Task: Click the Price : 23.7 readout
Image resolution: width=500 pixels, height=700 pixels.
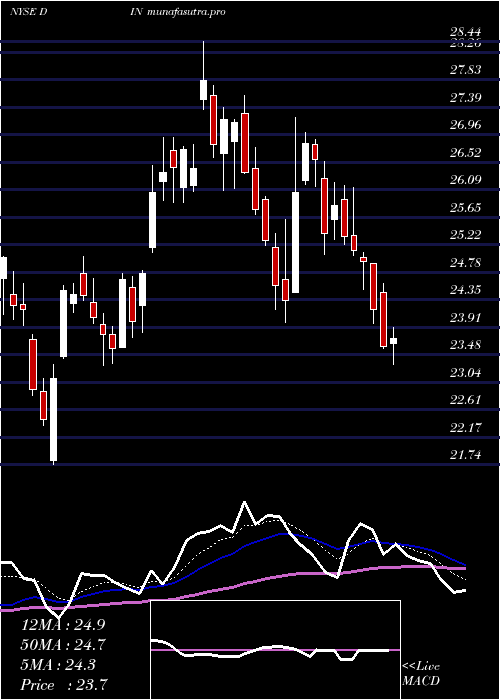Action: pyautogui.click(x=63, y=684)
